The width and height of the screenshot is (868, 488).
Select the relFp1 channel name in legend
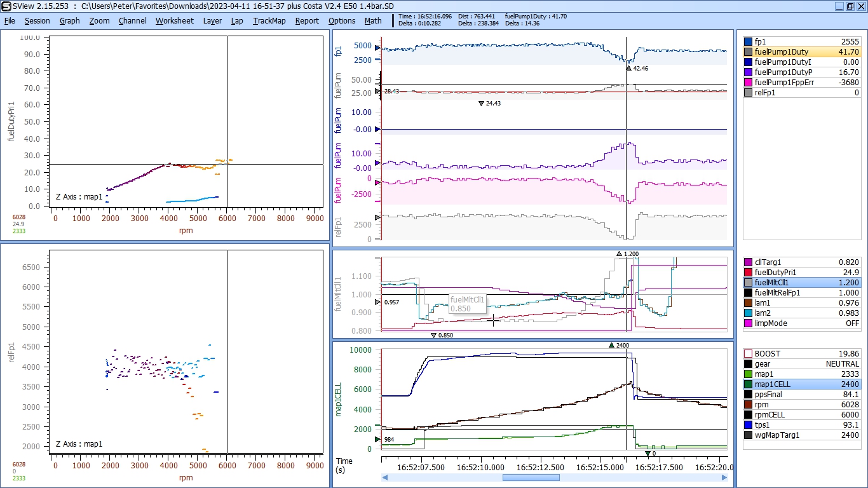click(766, 93)
